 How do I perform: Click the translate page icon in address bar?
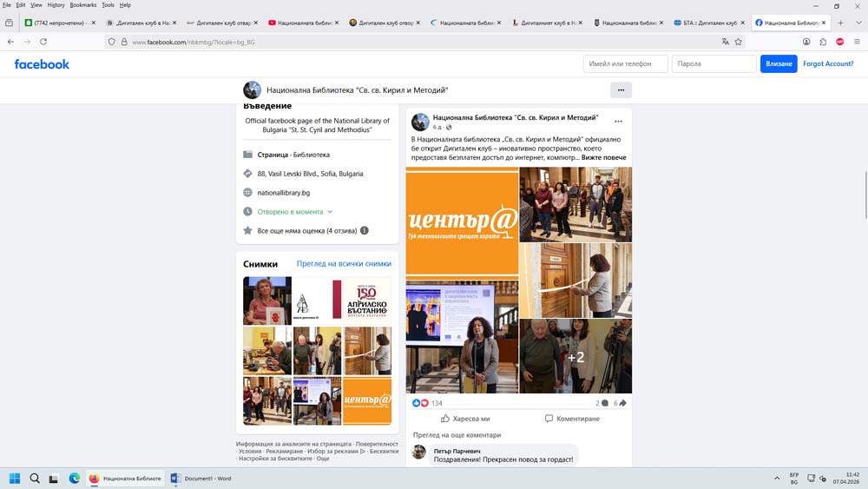point(725,42)
